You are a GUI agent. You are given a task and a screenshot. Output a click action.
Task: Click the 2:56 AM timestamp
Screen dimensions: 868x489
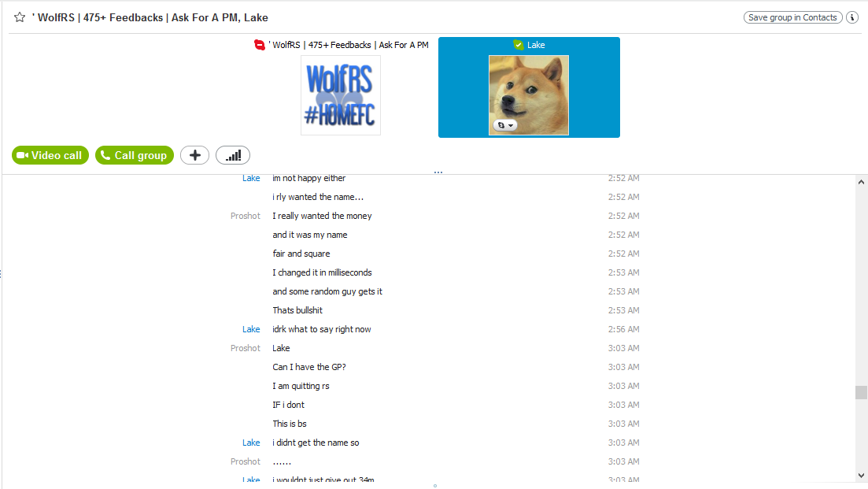[x=624, y=329]
